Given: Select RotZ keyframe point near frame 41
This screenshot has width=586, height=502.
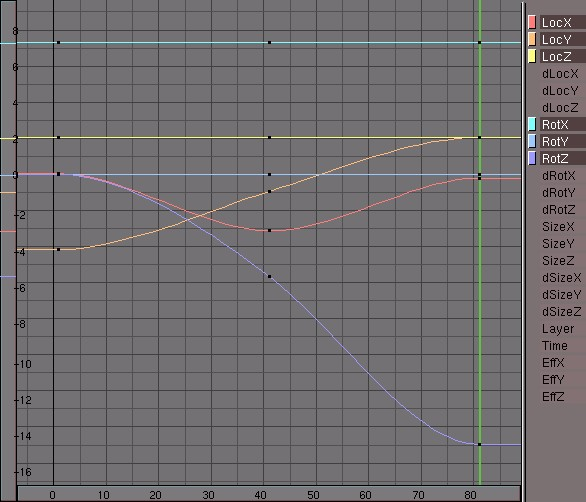Looking at the screenshot, I should (x=269, y=277).
